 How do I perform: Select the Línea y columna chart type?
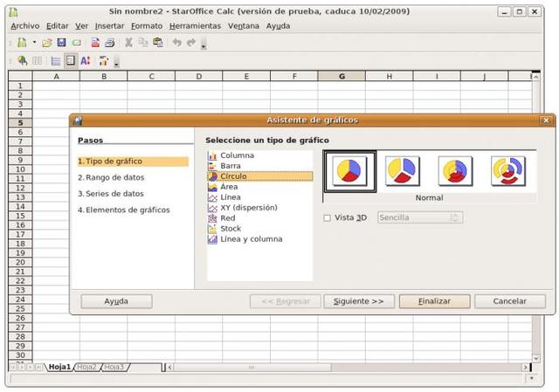tap(260, 238)
